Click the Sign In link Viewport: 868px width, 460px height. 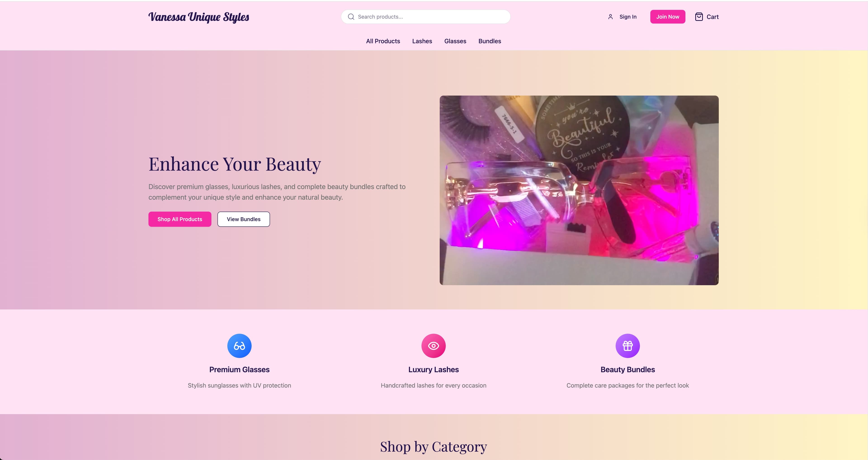click(628, 17)
